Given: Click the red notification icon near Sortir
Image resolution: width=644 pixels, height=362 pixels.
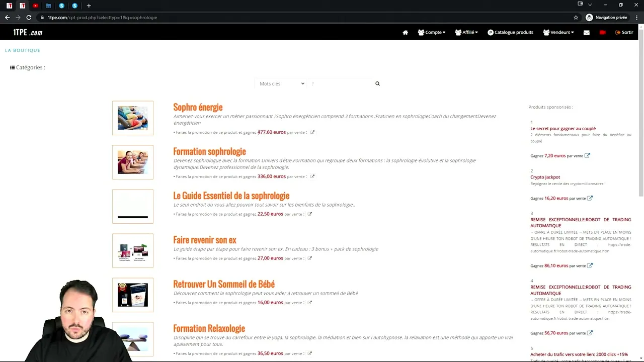Looking at the screenshot, I should [x=603, y=32].
